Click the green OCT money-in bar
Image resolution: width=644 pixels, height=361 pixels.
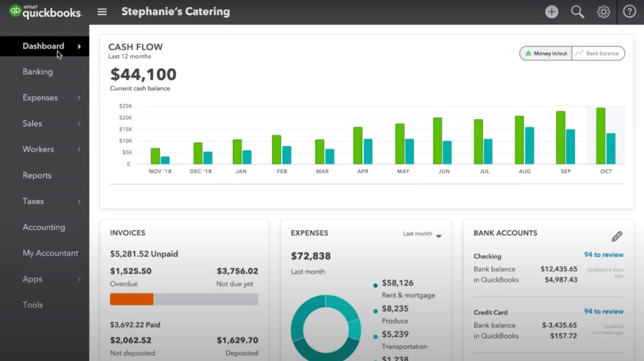pos(601,136)
